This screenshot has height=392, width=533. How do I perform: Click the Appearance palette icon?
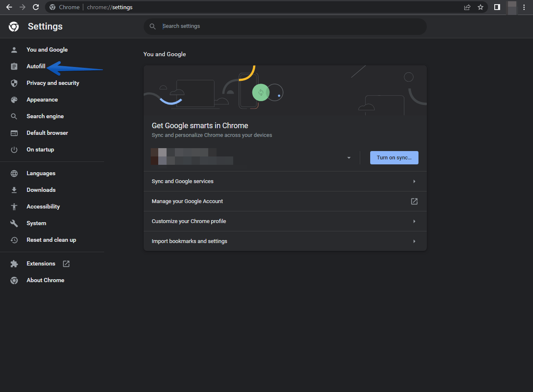[x=14, y=100]
